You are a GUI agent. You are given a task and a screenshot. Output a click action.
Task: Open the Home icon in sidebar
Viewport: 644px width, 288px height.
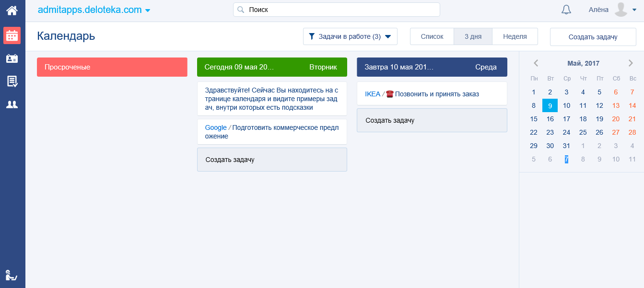[x=12, y=10]
